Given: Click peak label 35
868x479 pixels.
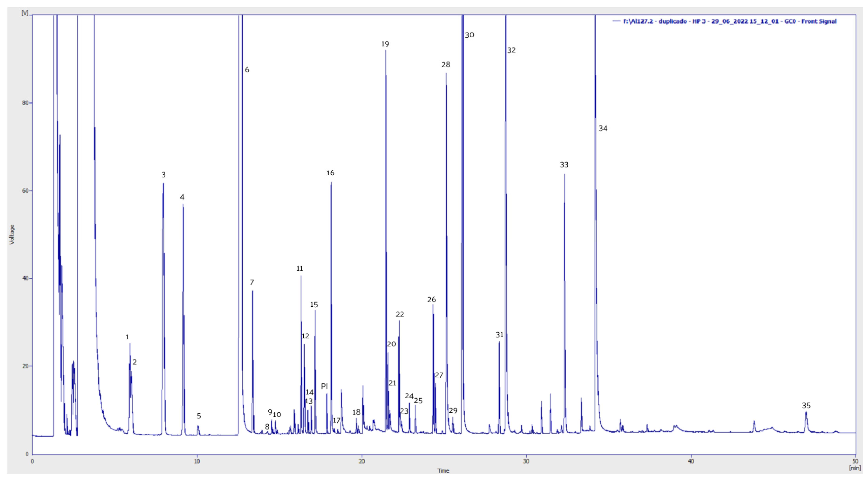Looking at the screenshot, I should click(x=806, y=405).
